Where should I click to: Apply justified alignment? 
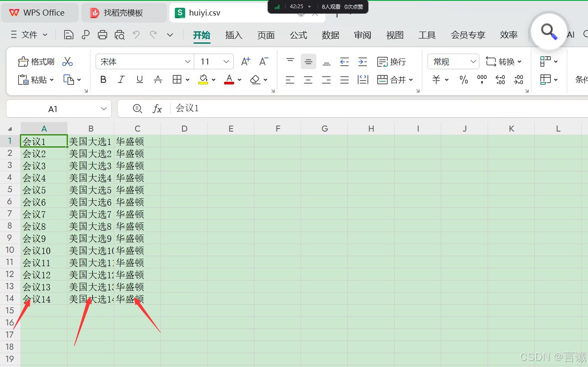point(344,80)
